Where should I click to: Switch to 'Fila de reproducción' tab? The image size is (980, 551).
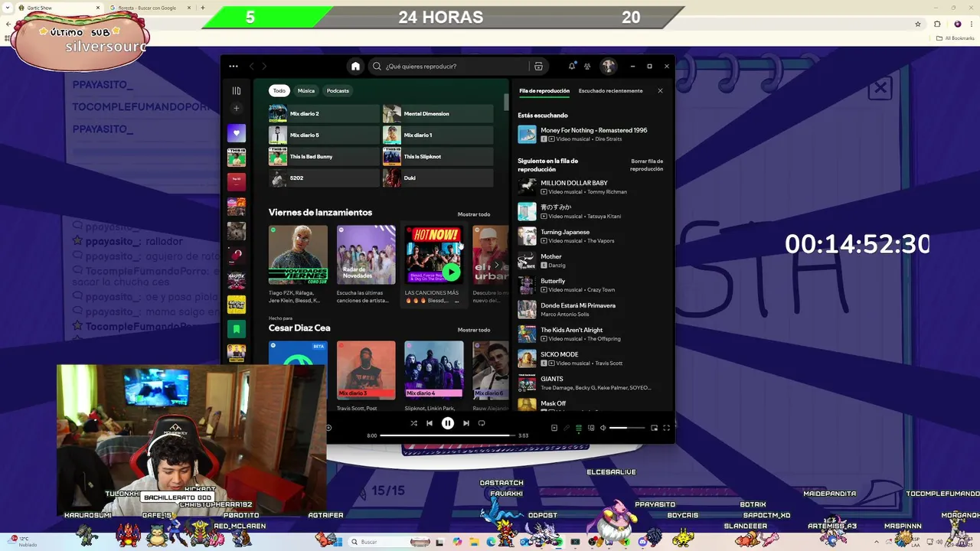pyautogui.click(x=544, y=91)
